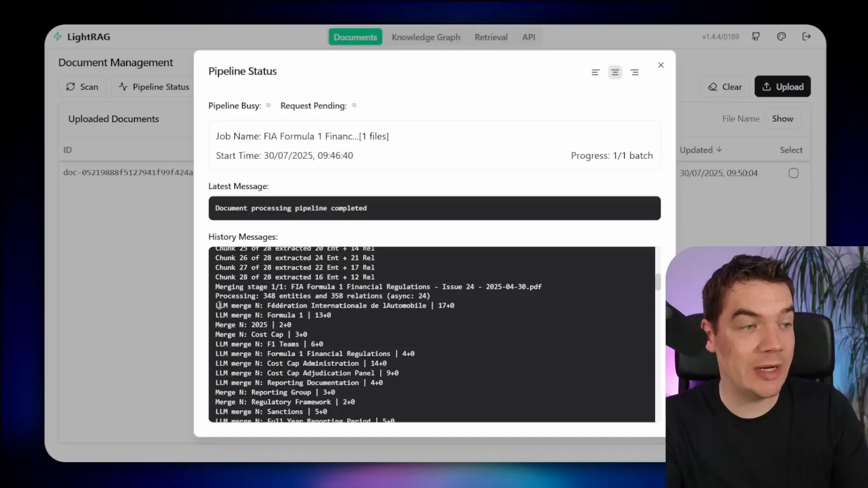Click the History Messages scrollbar thumb
The image size is (868, 488).
click(658, 282)
